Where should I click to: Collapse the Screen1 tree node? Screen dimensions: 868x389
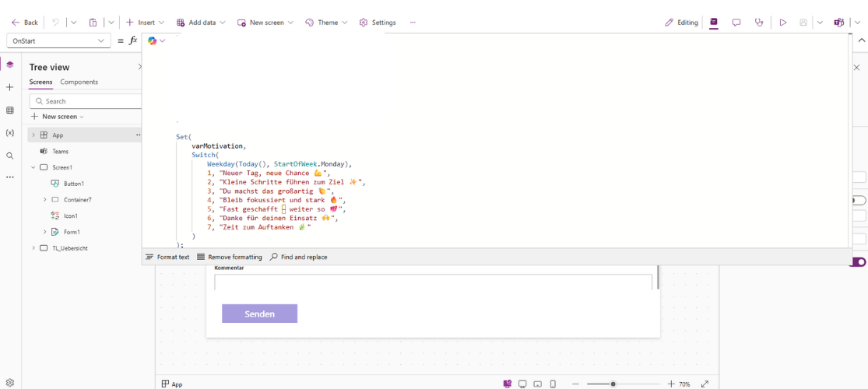tap(33, 167)
